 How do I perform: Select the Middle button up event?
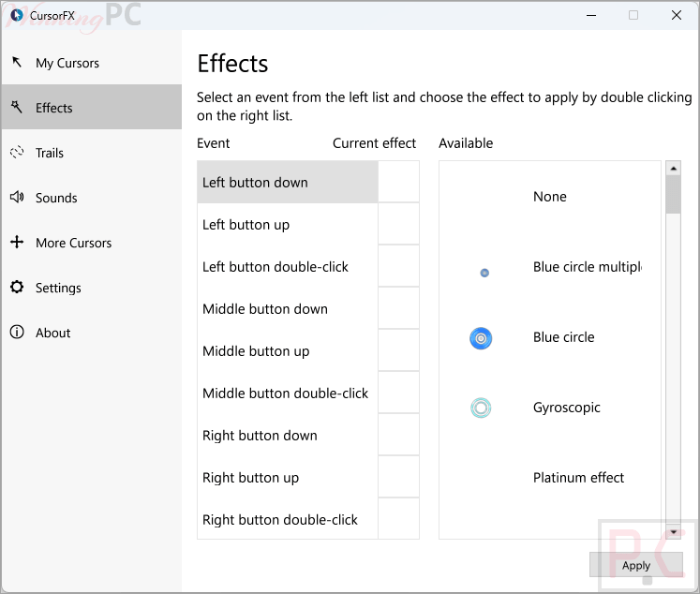(x=288, y=350)
